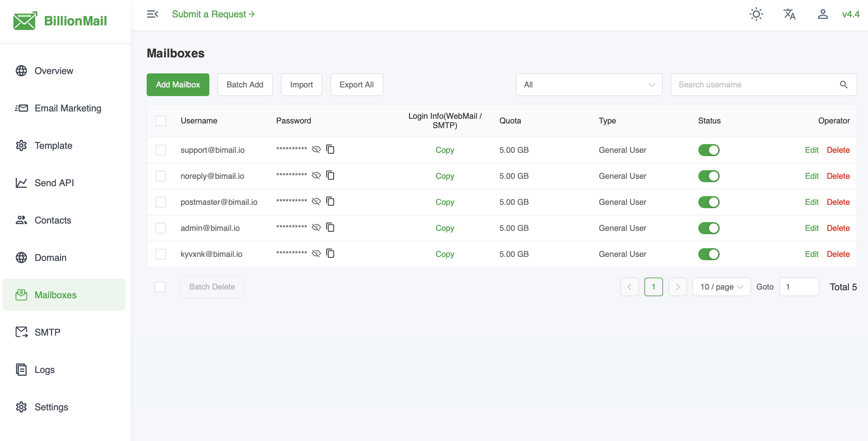Viewport: 868px width, 441px height.
Task: Open the Submit a Request link
Action: (213, 14)
